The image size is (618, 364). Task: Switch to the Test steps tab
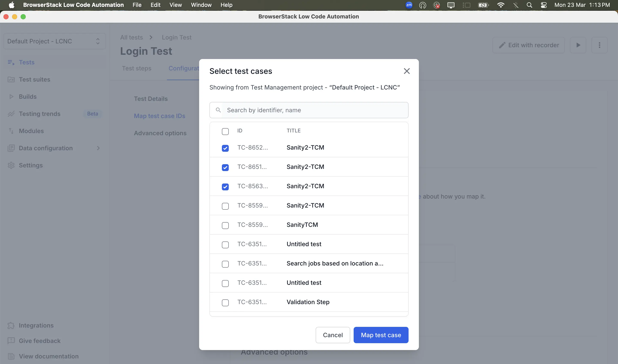coord(137,68)
